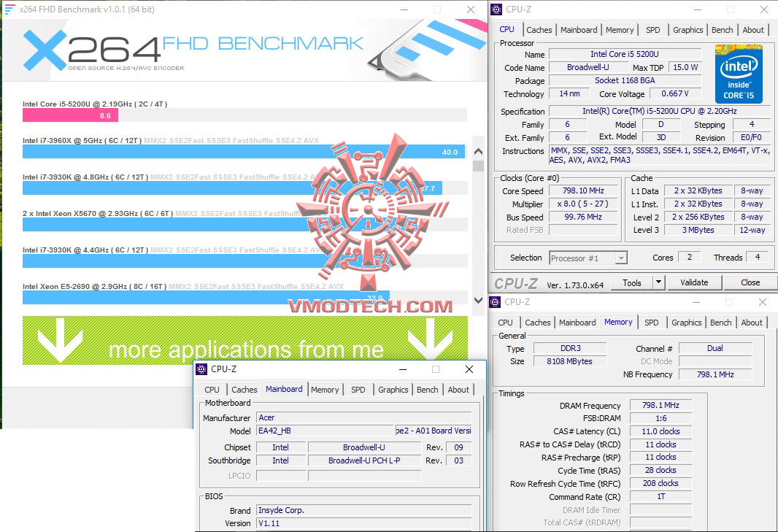The width and height of the screenshot is (778, 532).
Task: Open Graphics tab in top CPU-Z window
Action: coord(688,30)
